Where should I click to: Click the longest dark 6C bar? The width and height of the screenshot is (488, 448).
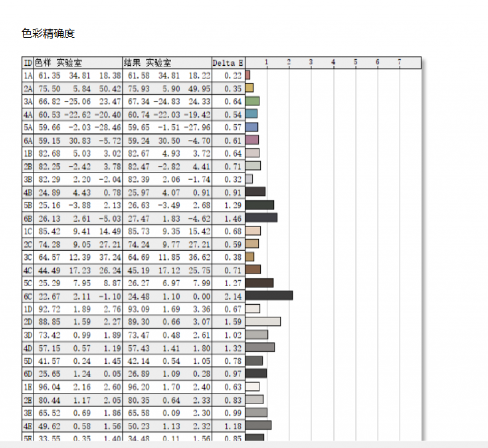(269, 295)
